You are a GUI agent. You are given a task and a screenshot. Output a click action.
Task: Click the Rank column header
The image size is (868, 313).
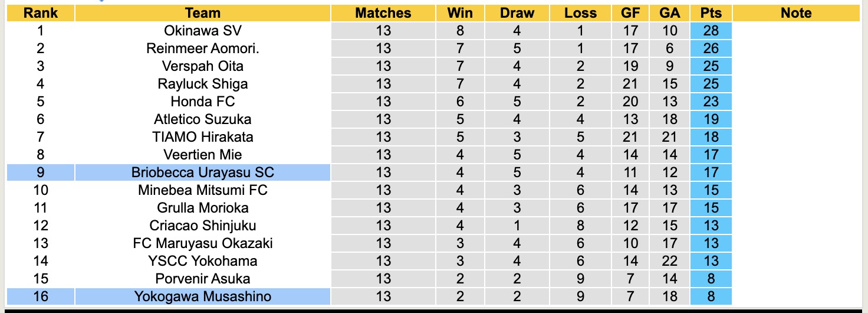pos(40,13)
